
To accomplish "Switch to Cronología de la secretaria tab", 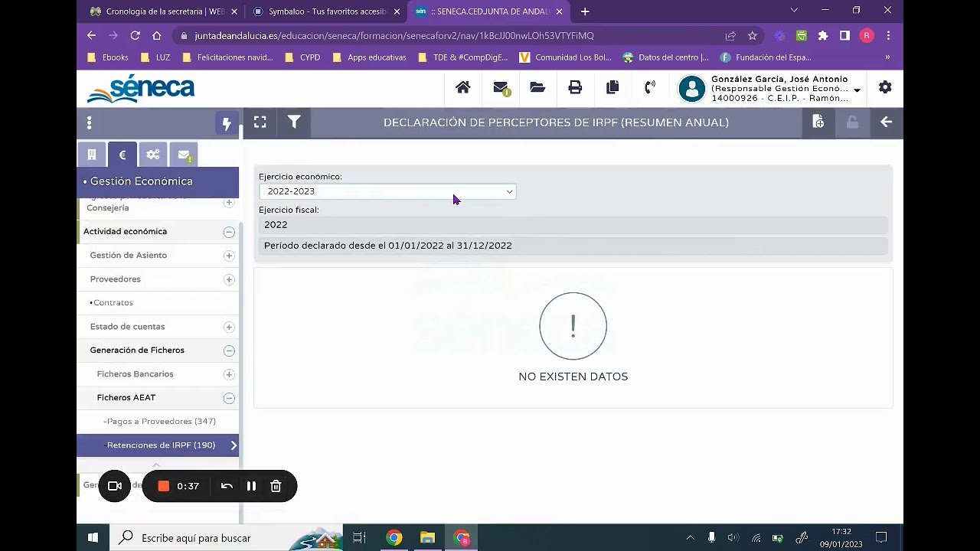I will pyautogui.click(x=165, y=11).
